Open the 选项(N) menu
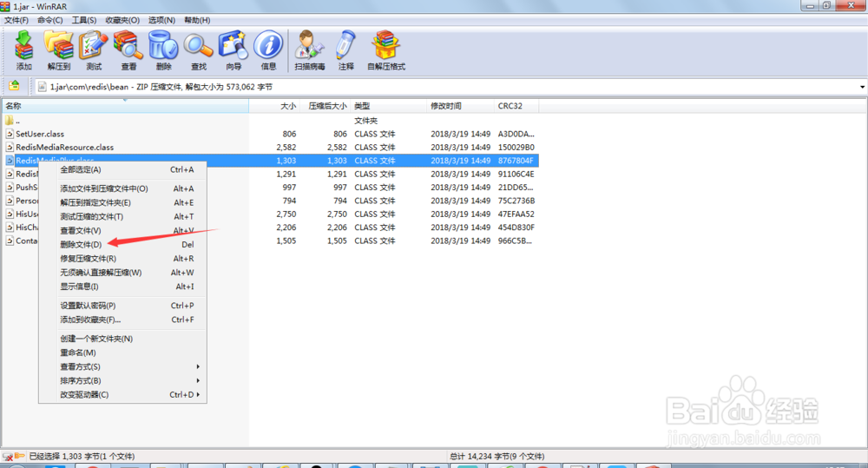The image size is (868, 468). (161, 20)
